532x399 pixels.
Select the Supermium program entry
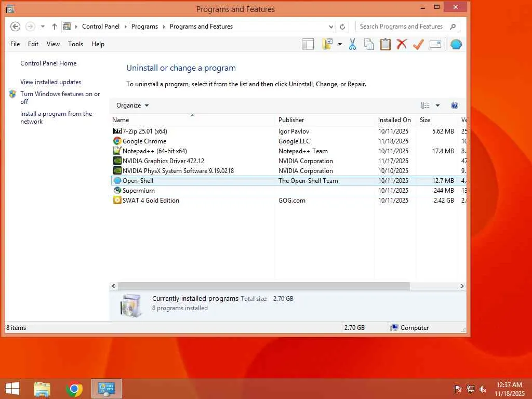pyautogui.click(x=288, y=190)
